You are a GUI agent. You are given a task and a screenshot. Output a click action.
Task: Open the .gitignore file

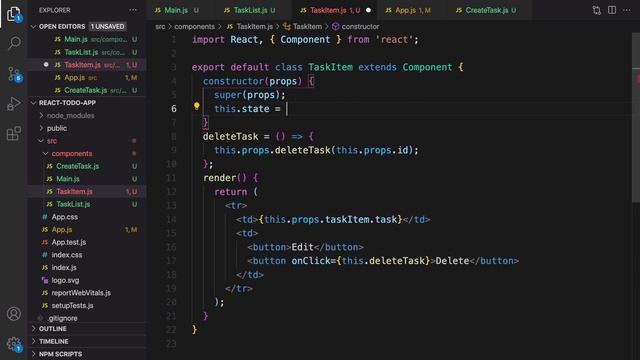click(87, 318)
